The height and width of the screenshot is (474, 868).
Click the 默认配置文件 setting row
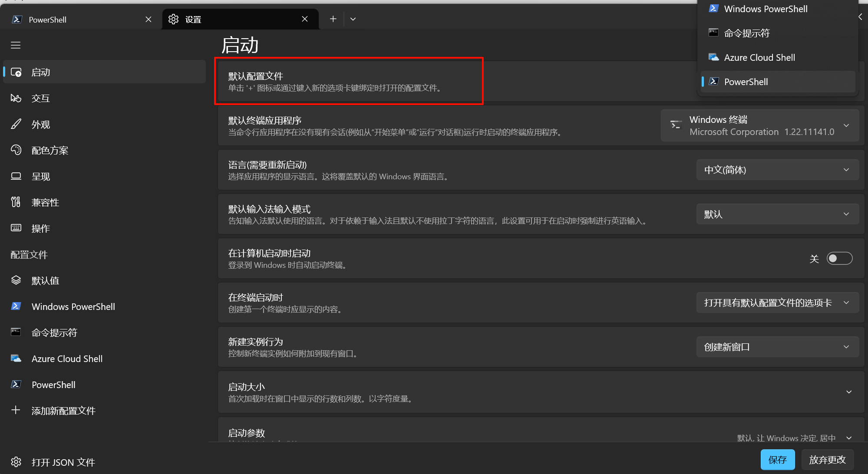tap(541, 82)
